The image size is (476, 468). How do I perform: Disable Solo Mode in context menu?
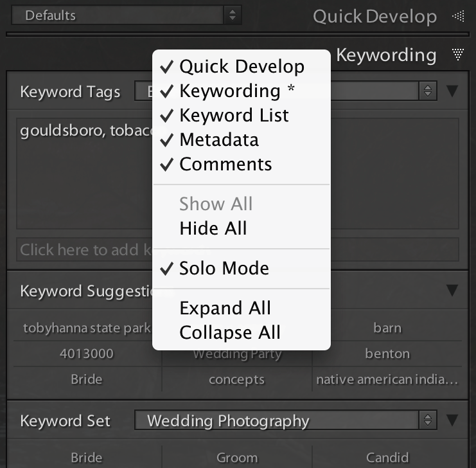pos(224,268)
